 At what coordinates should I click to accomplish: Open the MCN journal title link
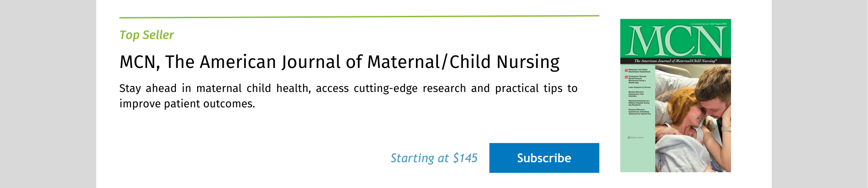[x=340, y=62]
